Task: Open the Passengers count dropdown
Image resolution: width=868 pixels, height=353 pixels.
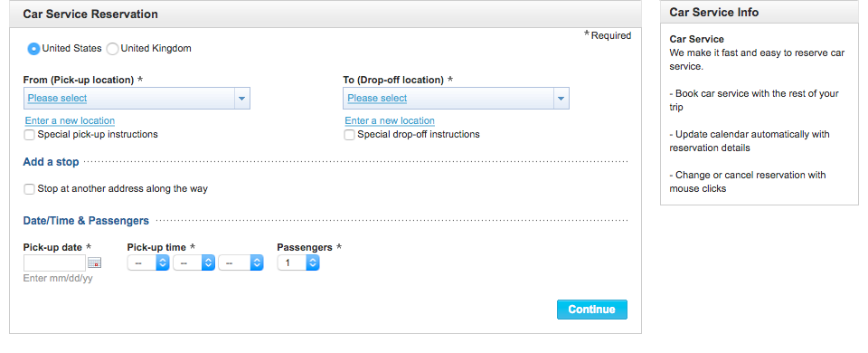Action: tap(298, 262)
